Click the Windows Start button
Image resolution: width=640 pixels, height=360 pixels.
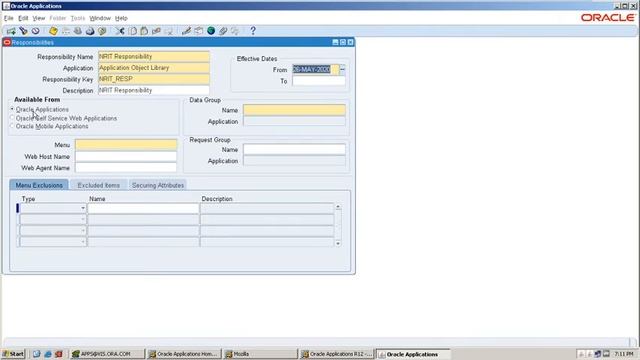click(13, 354)
